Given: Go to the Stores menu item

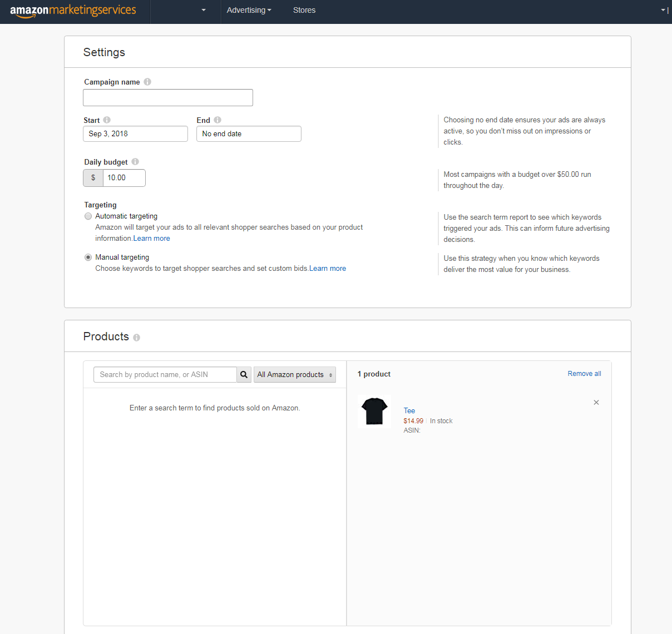Looking at the screenshot, I should click(304, 10).
